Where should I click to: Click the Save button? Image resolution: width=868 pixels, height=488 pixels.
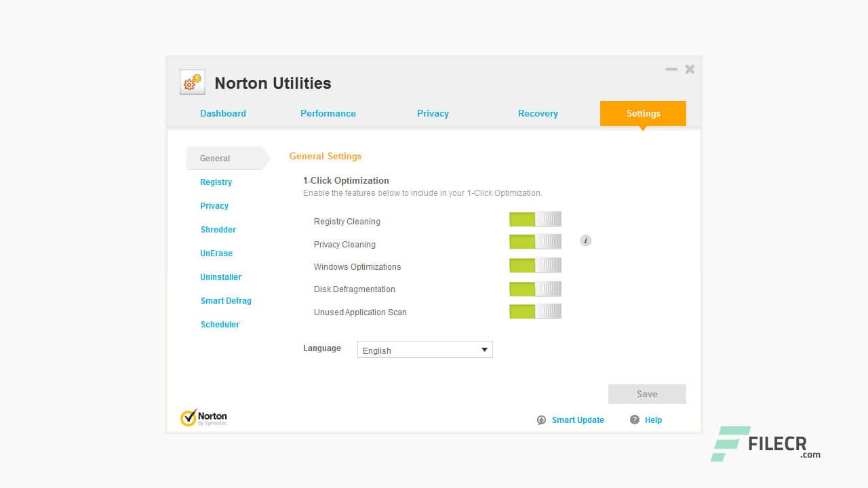(x=646, y=394)
